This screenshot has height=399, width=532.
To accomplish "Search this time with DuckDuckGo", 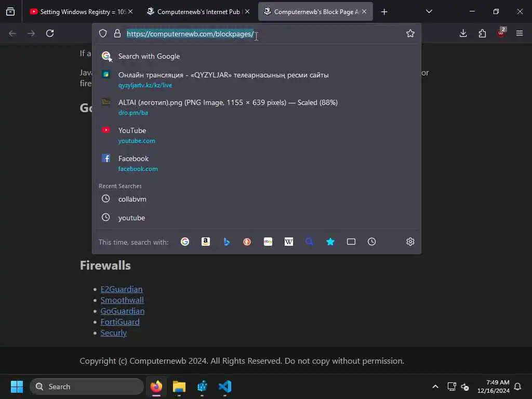I will (x=247, y=242).
